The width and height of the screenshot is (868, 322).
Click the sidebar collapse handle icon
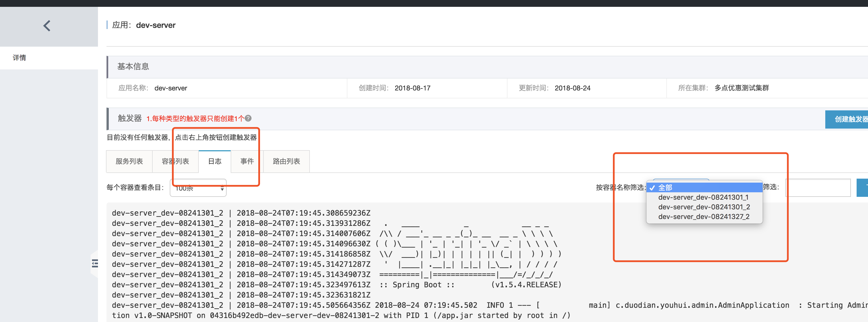pyautogui.click(x=95, y=263)
